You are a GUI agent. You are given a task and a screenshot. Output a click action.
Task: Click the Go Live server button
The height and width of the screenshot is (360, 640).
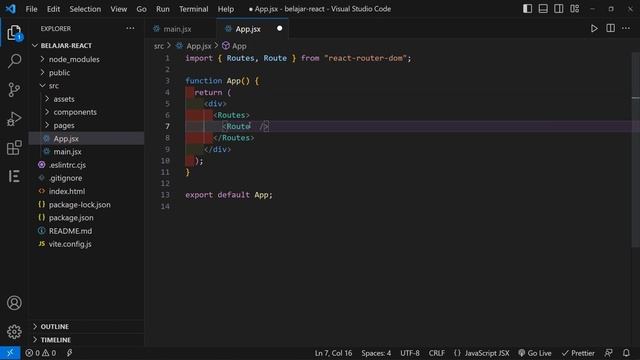click(535, 353)
